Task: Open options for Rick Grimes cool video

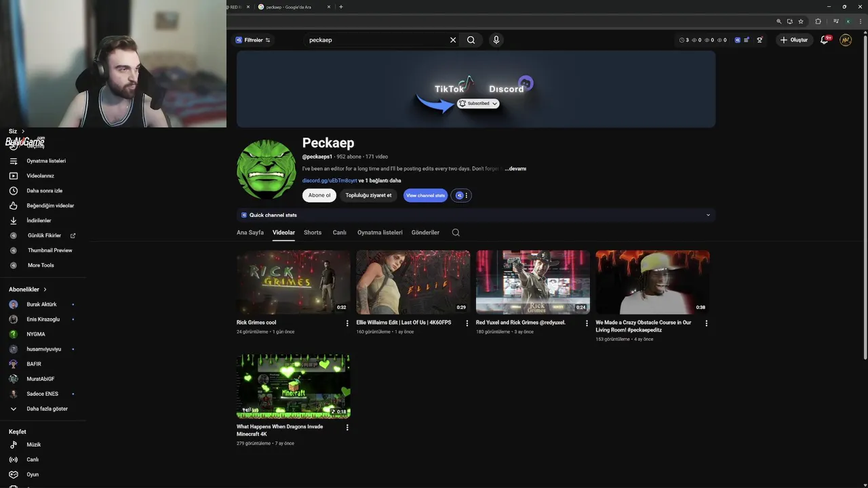Action: [x=347, y=323]
